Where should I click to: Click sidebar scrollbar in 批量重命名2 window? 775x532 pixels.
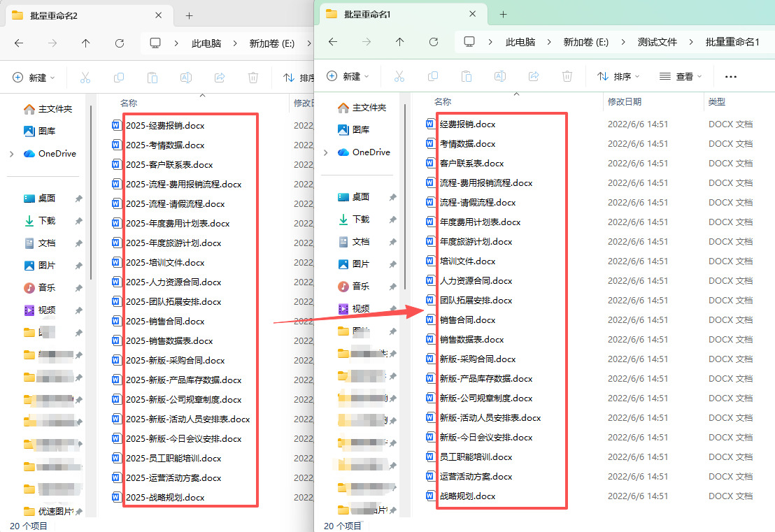(91, 193)
